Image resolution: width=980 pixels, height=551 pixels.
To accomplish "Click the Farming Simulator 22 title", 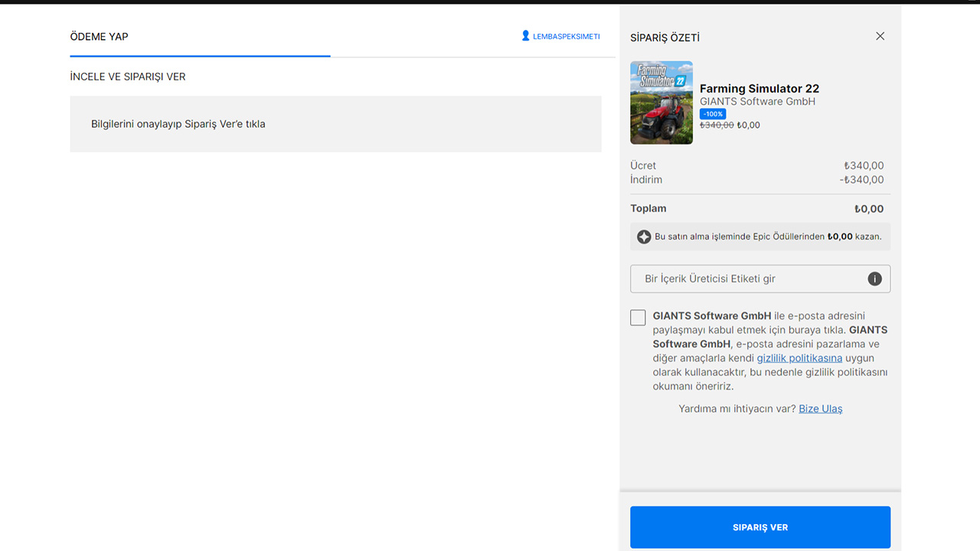I will 759,89.
